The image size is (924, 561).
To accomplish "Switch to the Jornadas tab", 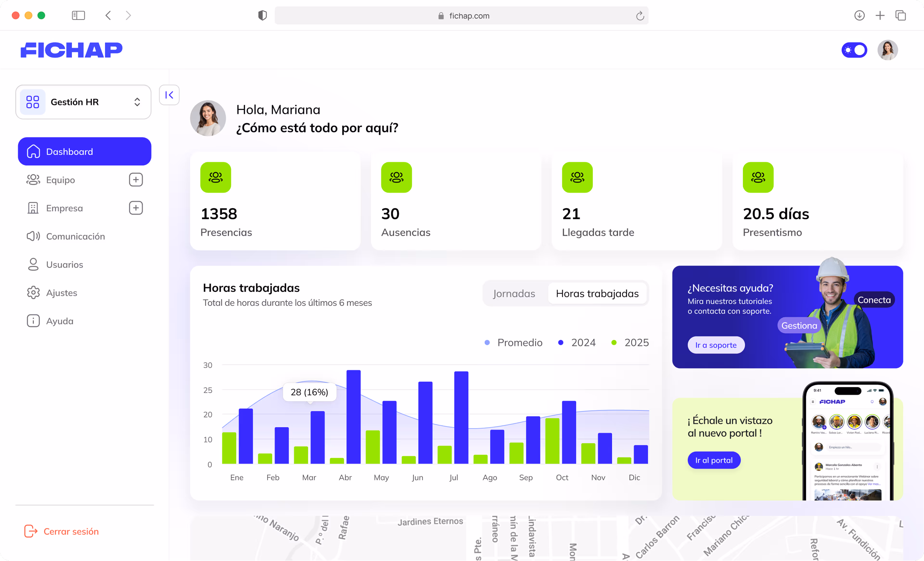I will tap(514, 293).
